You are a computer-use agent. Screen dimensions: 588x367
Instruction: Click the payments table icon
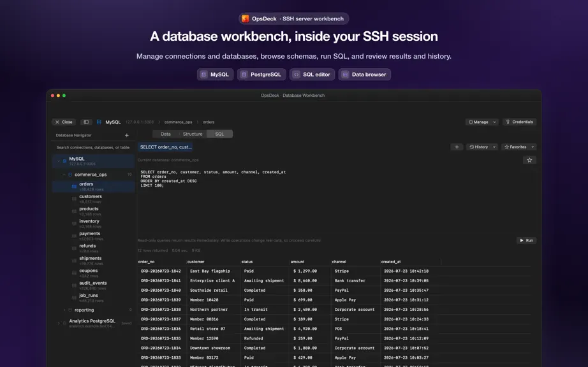74,236
